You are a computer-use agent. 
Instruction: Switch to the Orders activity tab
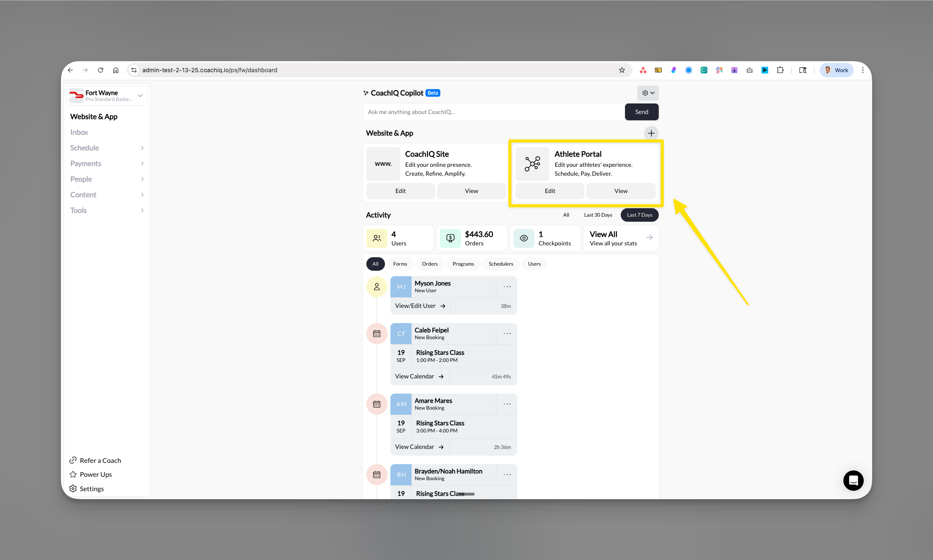[x=429, y=264]
